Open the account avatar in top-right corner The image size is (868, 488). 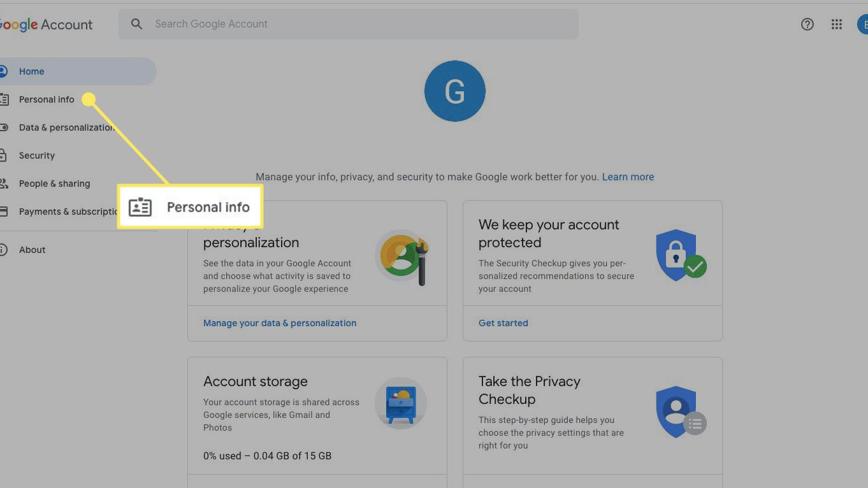(862, 24)
